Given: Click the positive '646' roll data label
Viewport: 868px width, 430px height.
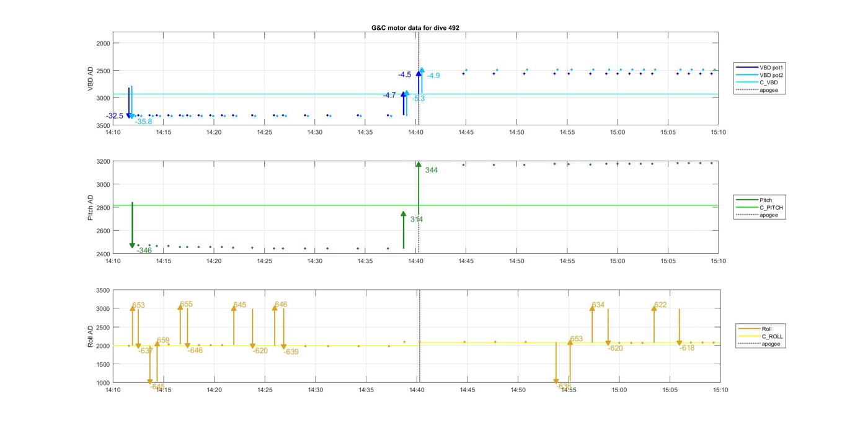Looking at the screenshot, I should tap(281, 305).
